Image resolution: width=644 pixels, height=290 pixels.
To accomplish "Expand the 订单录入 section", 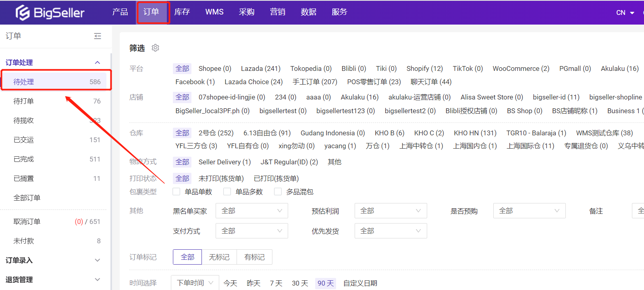I will click(97, 260).
